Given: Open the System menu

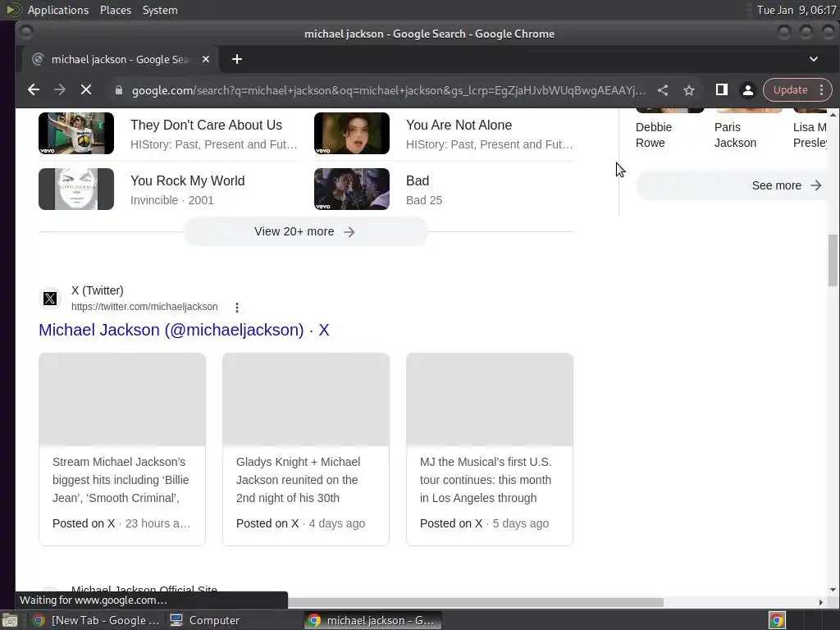Looking at the screenshot, I should 160,10.
